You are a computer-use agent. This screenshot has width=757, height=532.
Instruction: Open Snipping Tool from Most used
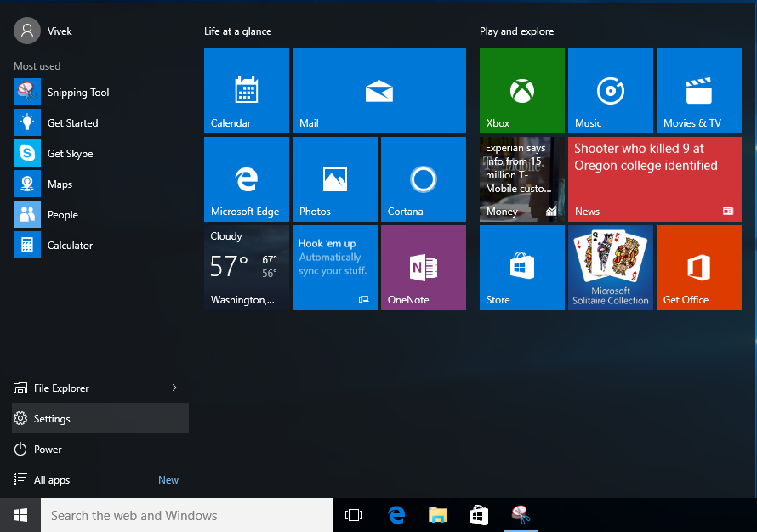click(x=77, y=92)
